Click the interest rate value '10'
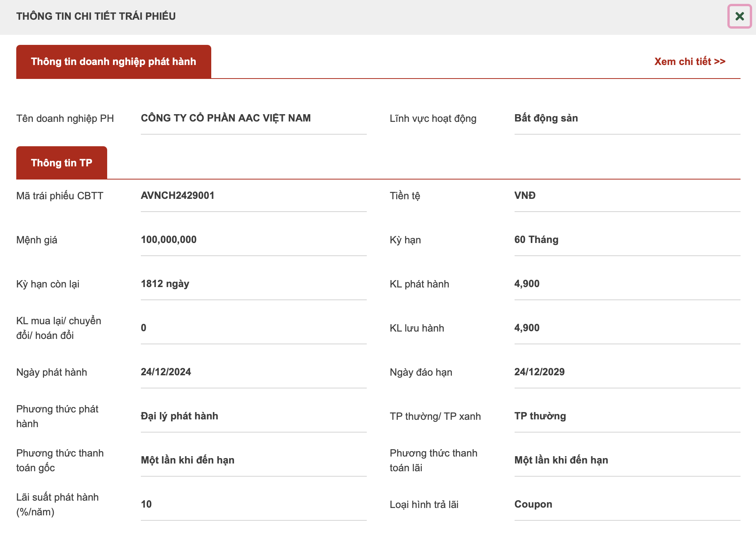 click(146, 504)
